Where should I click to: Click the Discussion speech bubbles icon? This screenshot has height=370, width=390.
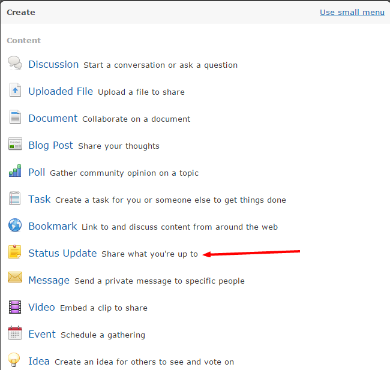[15, 63]
